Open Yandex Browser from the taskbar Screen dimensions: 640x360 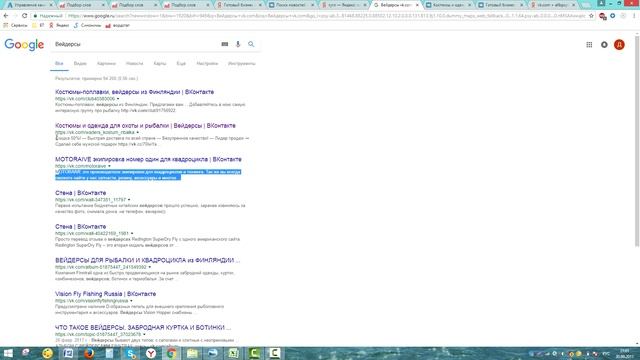point(151,353)
